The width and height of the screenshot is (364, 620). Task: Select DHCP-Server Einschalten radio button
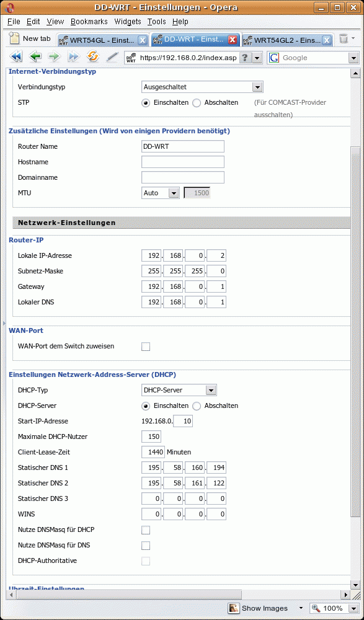(146, 406)
